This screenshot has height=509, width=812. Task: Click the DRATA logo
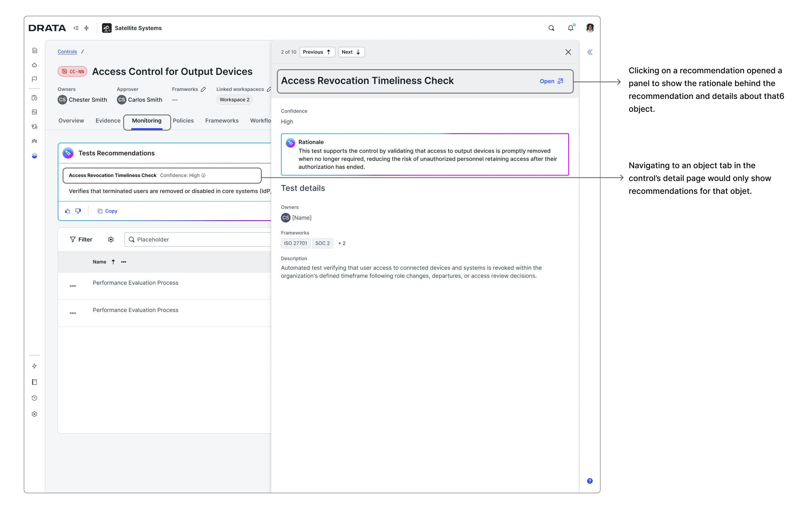[x=47, y=28]
